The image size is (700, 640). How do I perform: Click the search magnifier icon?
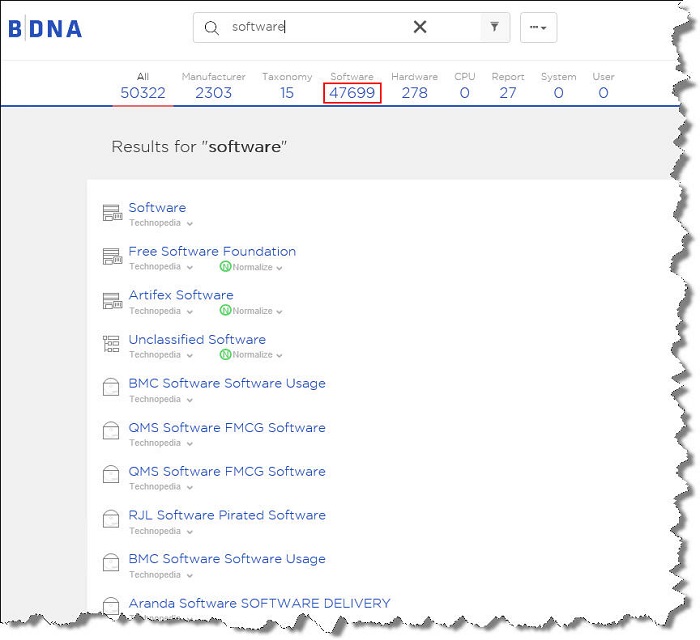(x=212, y=28)
